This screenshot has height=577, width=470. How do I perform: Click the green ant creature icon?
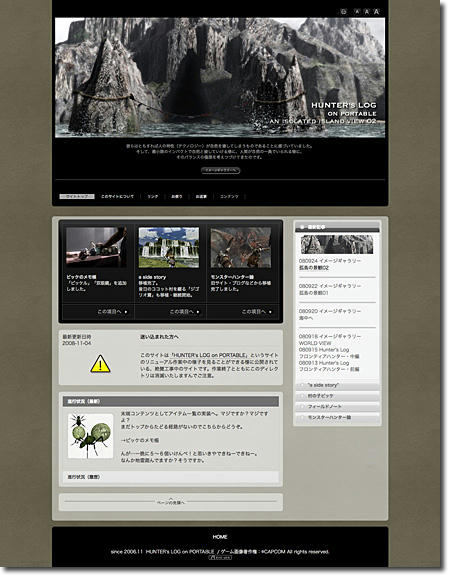(x=91, y=436)
